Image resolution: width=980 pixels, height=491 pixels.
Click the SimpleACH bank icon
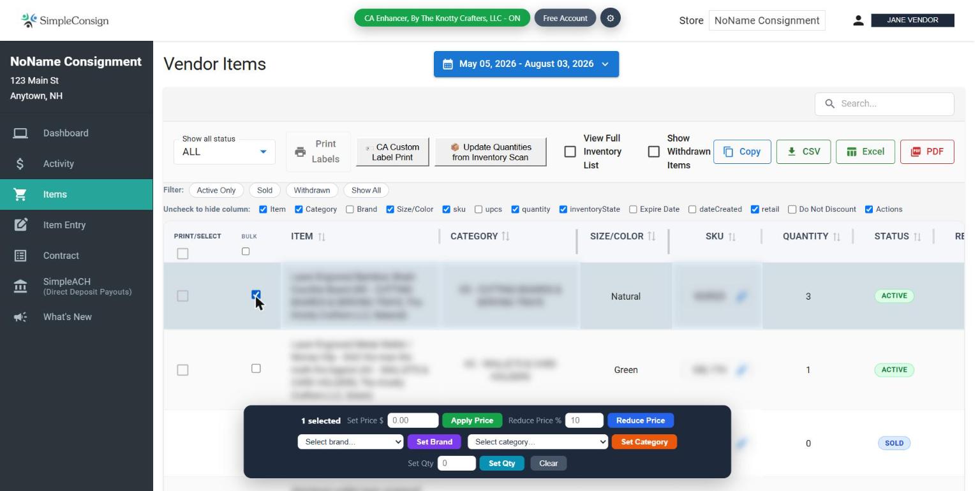pos(20,286)
